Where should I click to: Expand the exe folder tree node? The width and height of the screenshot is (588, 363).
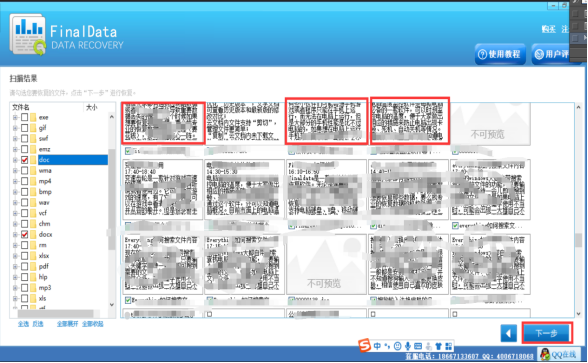tap(15, 117)
